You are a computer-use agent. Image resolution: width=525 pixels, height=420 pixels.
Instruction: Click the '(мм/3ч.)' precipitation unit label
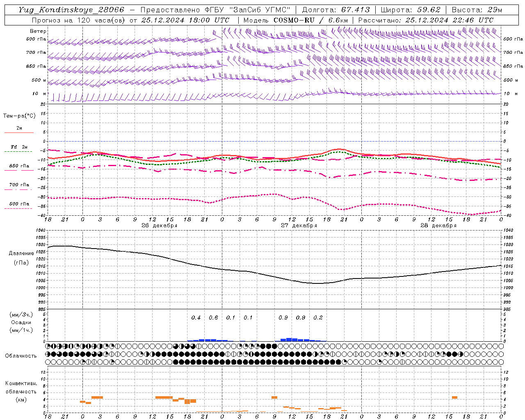[x=21, y=315]
